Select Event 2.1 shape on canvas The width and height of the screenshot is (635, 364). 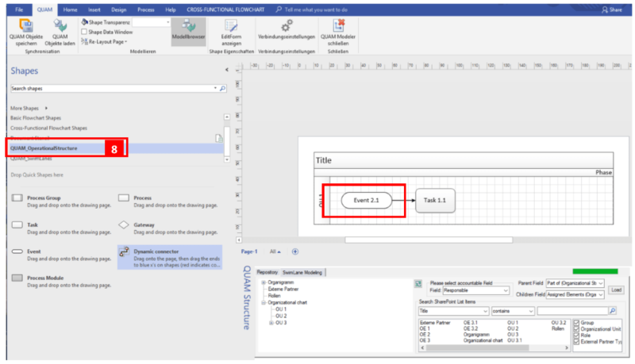point(367,200)
